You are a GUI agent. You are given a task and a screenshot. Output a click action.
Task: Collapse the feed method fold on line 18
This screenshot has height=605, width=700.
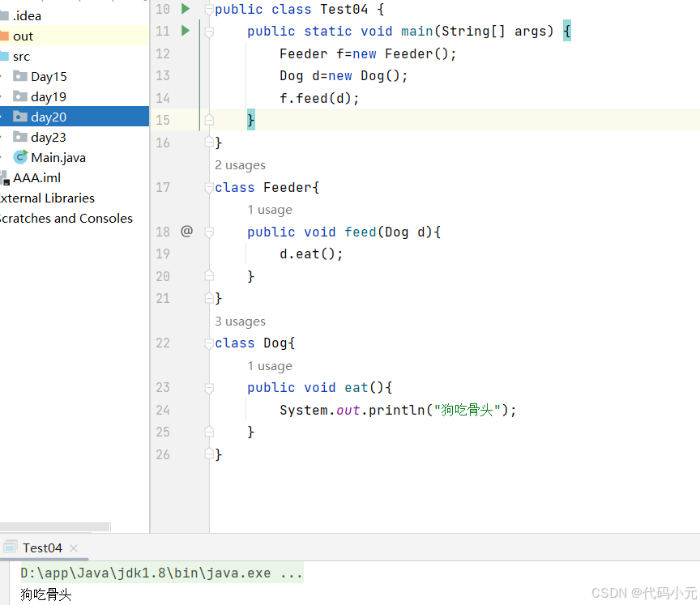tap(208, 232)
